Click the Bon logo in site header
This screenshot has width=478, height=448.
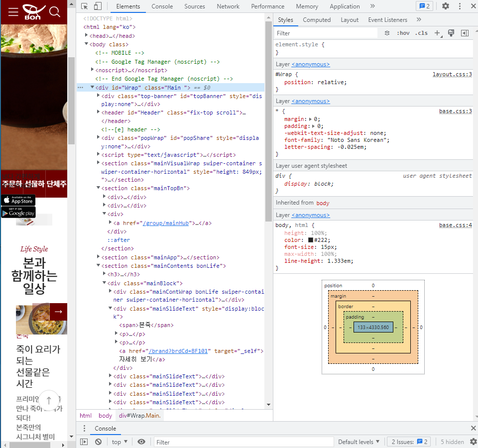(x=33, y=12)
